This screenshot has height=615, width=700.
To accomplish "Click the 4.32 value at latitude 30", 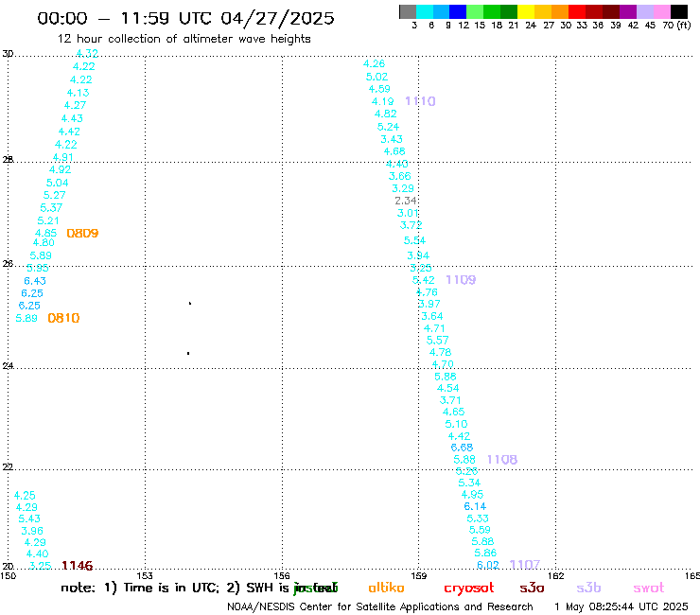I will click(x=87, y=53).
